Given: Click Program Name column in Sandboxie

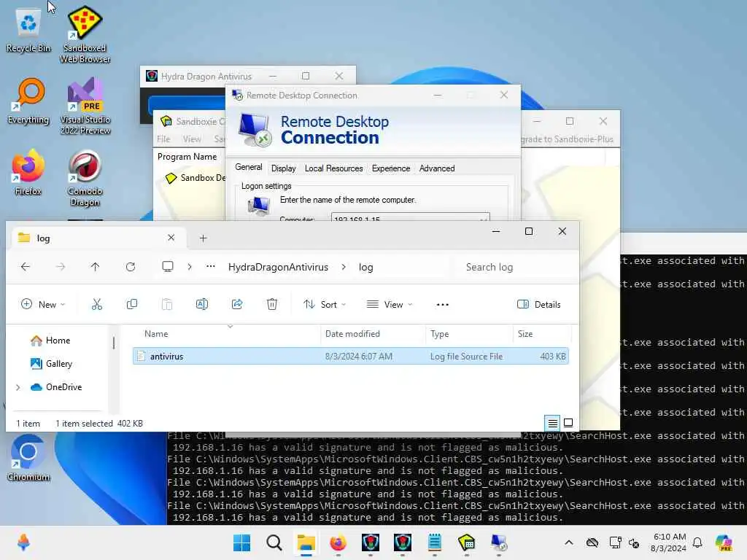Looking at the screenshot, I should 187,157.
